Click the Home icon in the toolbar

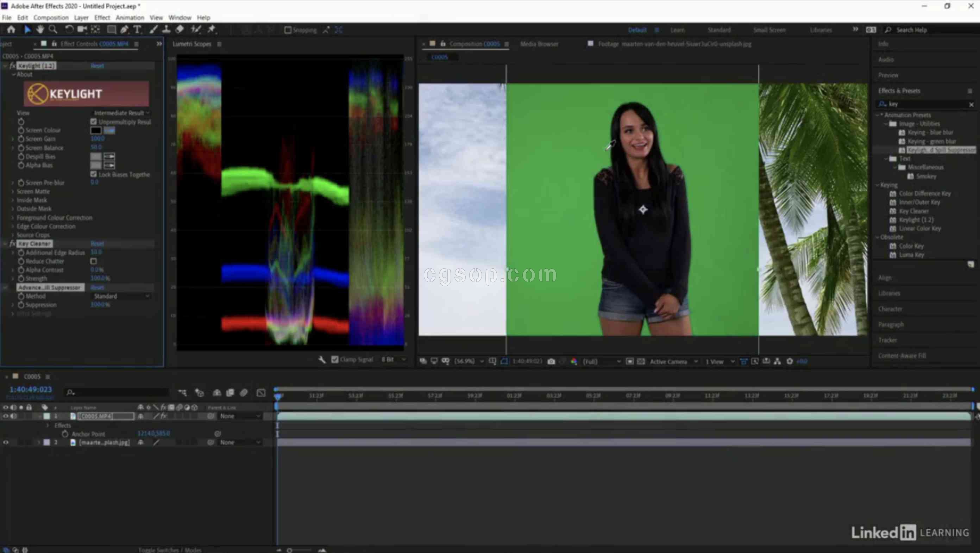point(11,29)
